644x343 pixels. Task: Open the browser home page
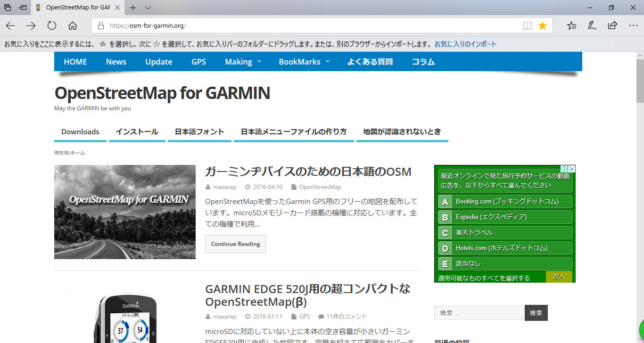tap(73, 25)
